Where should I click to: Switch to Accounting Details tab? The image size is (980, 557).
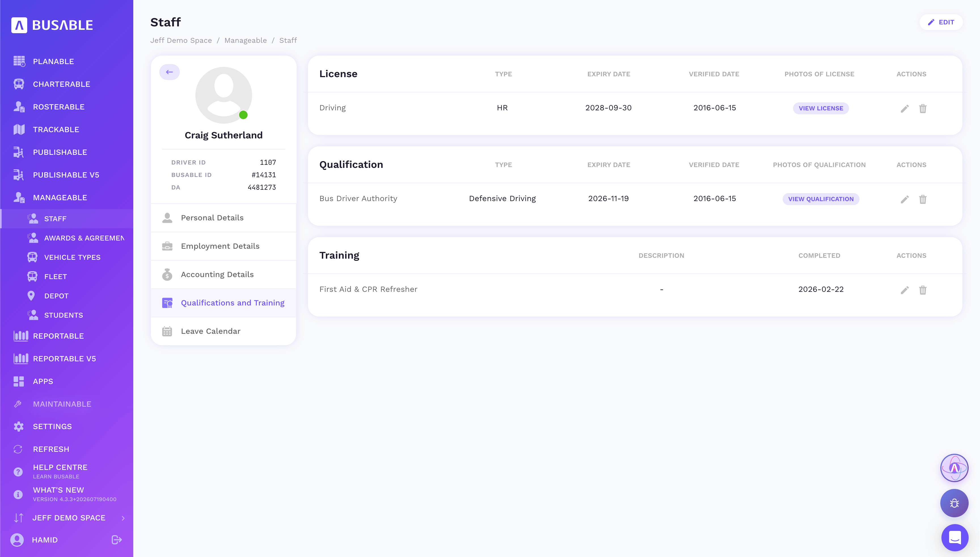[x=223, y=274]
